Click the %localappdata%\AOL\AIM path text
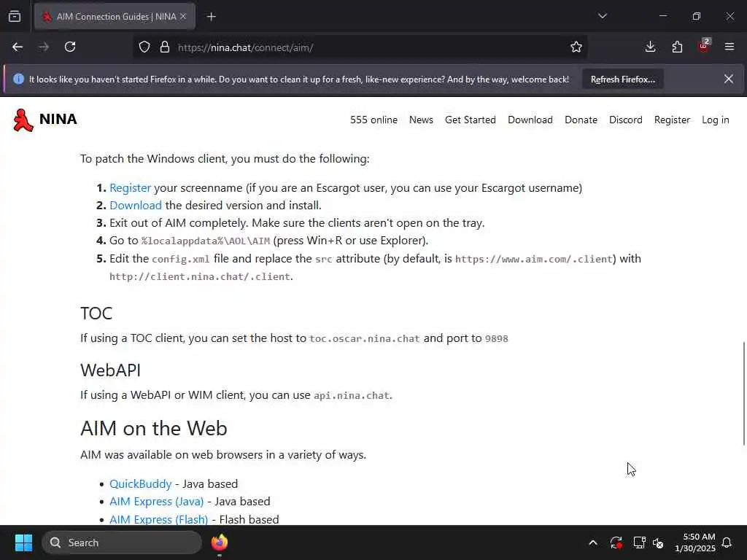 206,241
